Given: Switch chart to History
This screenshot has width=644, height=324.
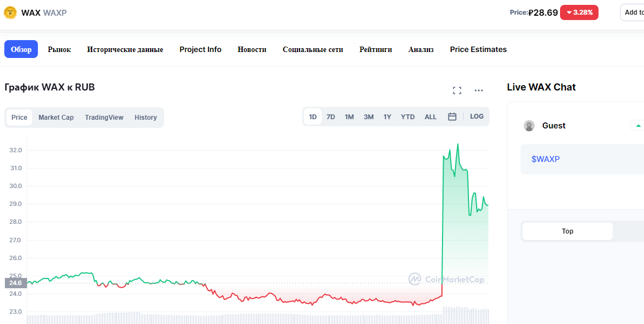Looking at the screenshot, I should click(x=145, y=118).
